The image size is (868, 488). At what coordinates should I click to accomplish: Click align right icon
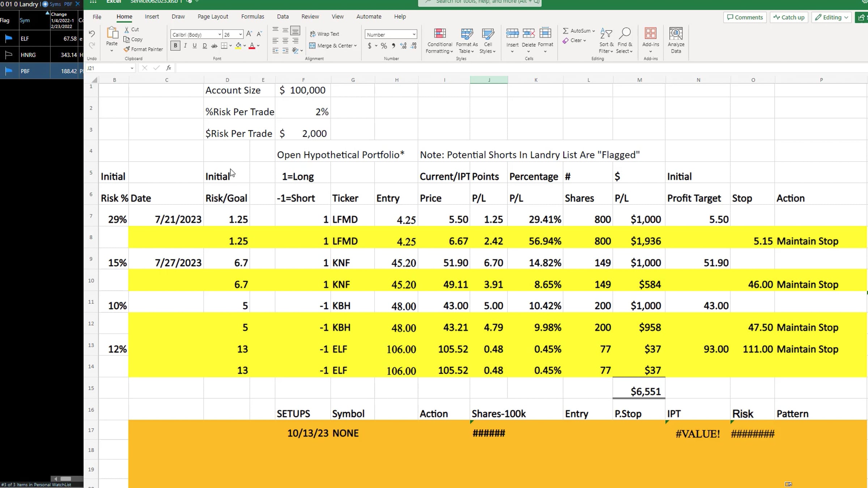click(295, 40)
